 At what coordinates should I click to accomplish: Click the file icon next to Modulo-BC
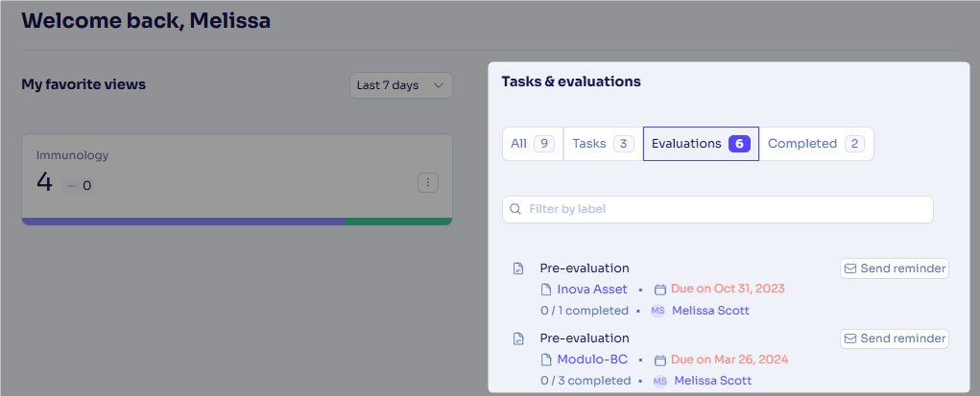point(546,360)
